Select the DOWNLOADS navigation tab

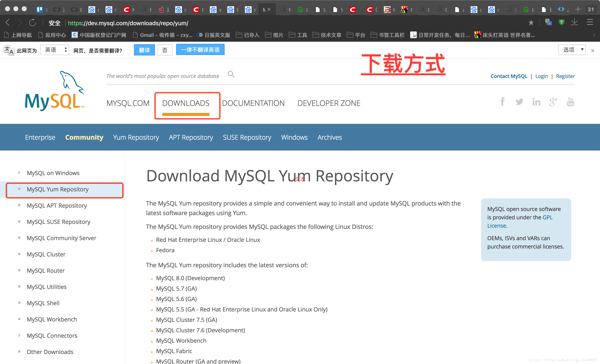186,103
